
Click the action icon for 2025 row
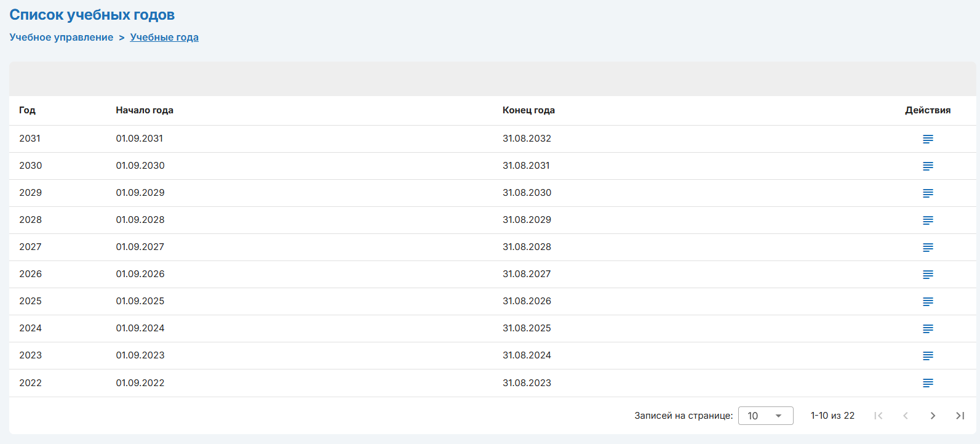(928, 302)
